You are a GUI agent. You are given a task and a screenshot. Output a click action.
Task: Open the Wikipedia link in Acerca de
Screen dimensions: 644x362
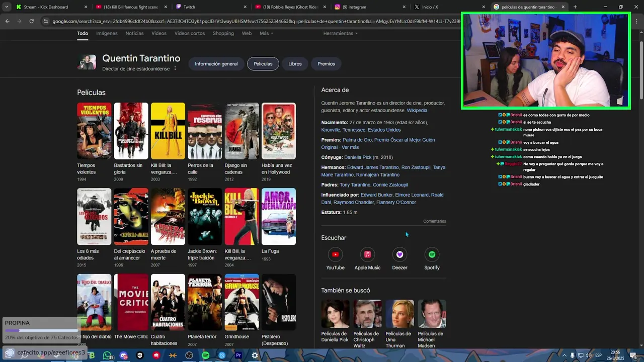click(x=417, y=111)
